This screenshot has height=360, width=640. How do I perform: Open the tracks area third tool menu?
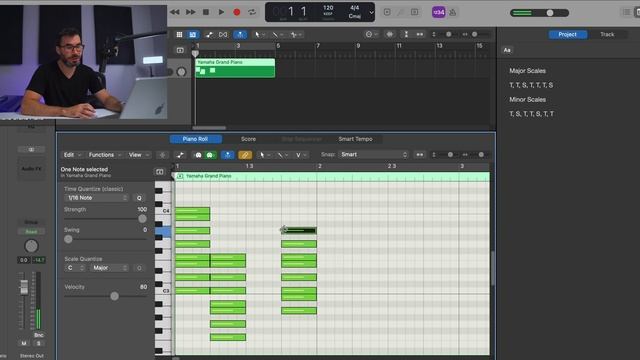[x=296, y=35]
